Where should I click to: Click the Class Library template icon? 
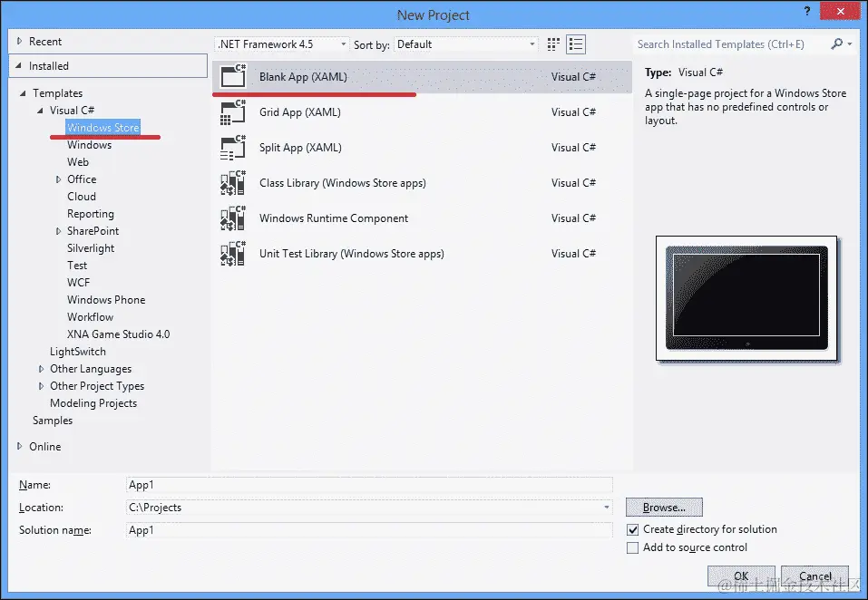(233, 182)
